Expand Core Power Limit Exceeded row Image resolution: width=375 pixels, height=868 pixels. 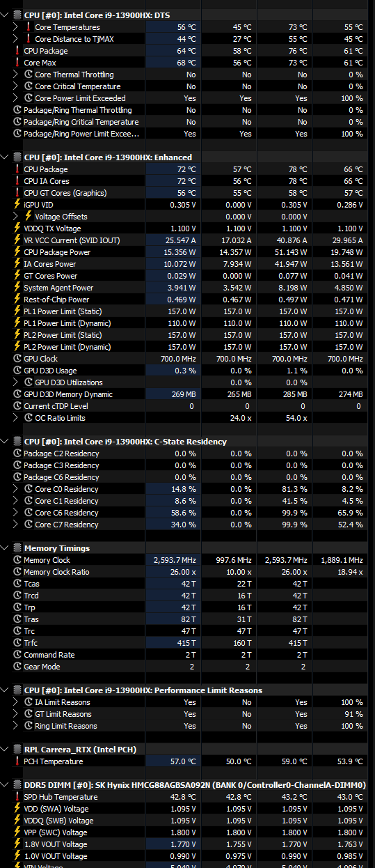click(17, 98)
